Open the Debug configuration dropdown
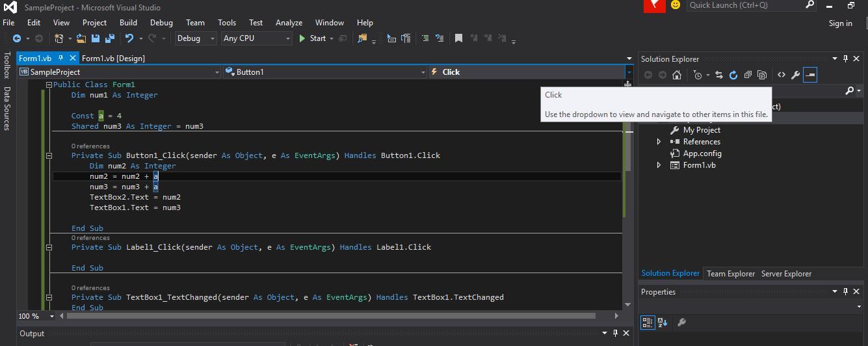 tap(195, 38)
